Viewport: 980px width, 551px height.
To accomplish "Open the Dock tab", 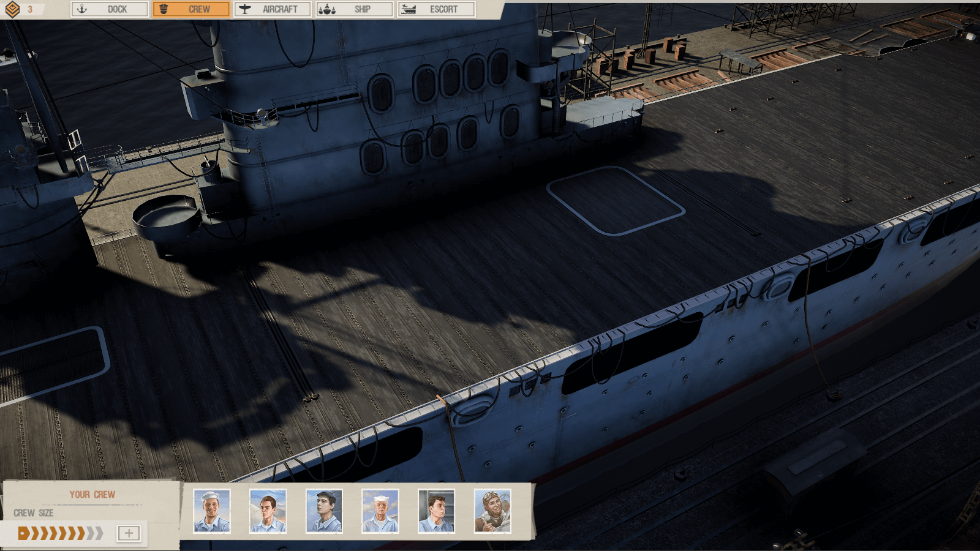I will (110, 9).
